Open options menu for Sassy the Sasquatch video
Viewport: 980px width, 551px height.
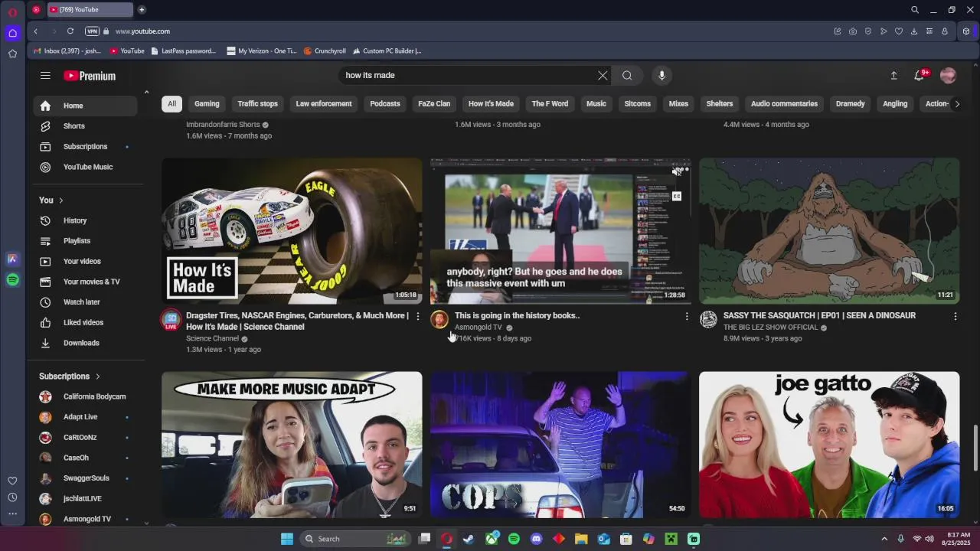(x=955, y=316)
